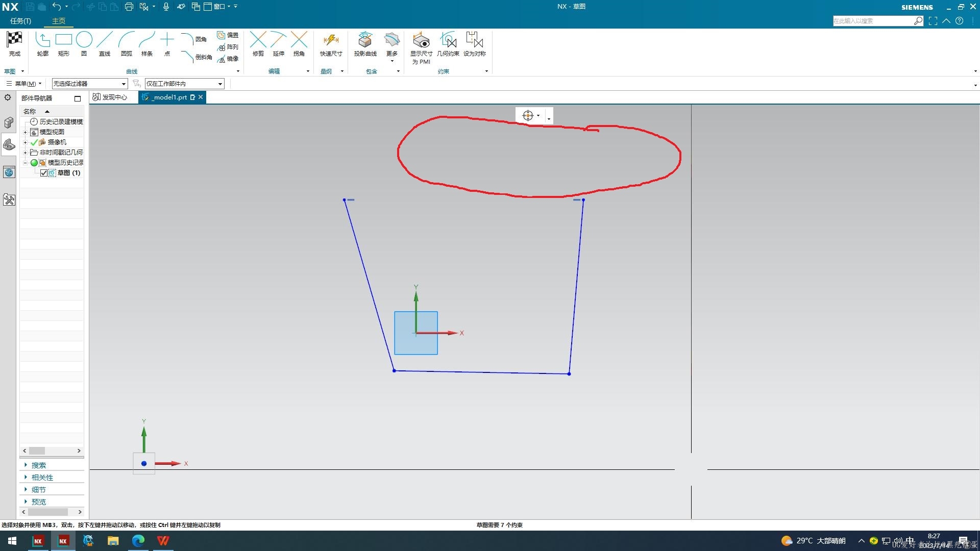Open the 曲线 group options arrow
The width and height of the screenshot is (980, 551).
tap(238, 71)
